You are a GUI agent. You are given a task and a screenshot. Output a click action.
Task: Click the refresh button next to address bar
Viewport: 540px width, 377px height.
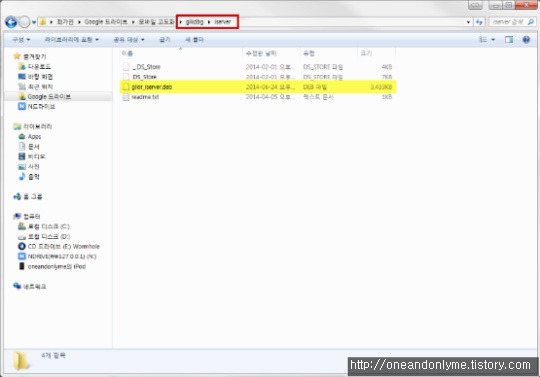click(479, 22)
